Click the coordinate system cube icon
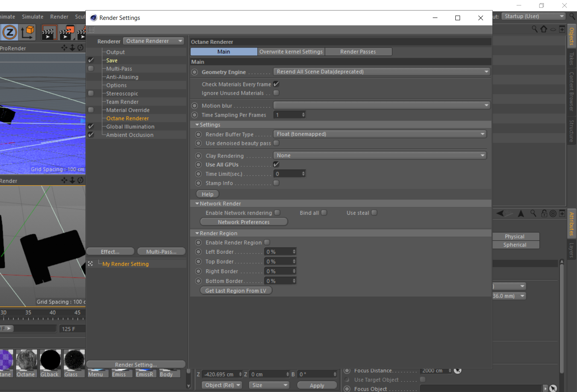 (x=28, y=32)
